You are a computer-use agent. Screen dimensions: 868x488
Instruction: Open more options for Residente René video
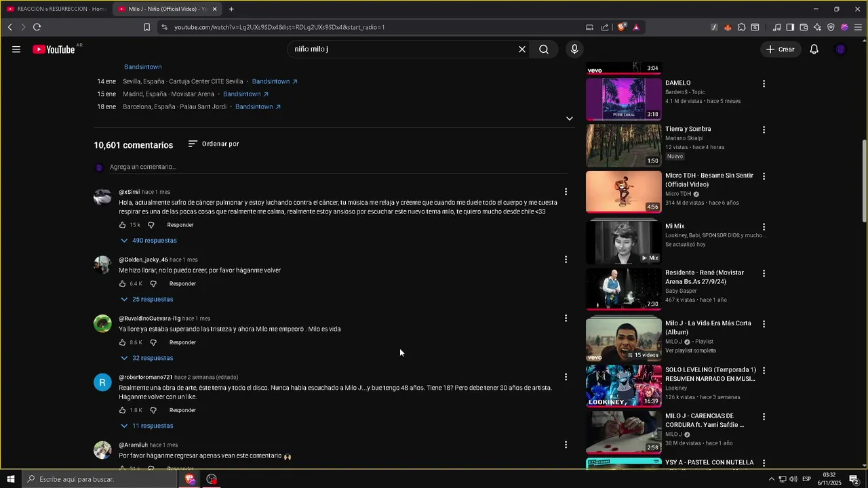coord(764,274)
